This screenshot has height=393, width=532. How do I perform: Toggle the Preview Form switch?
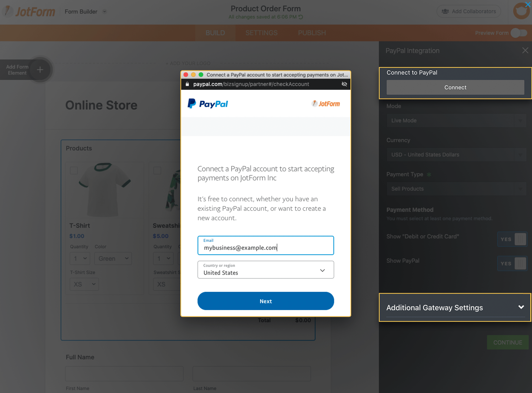(519, 33)
